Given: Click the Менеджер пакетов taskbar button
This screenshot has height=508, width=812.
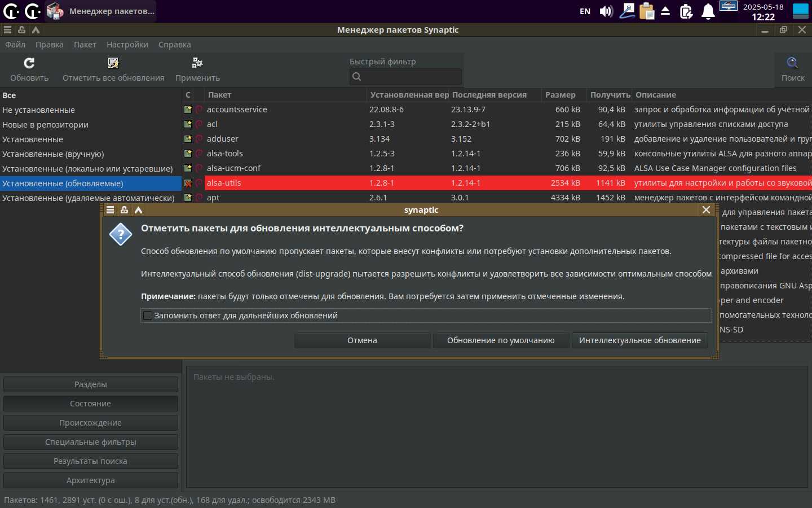Looking at the screenshot, I should point(100,11).
